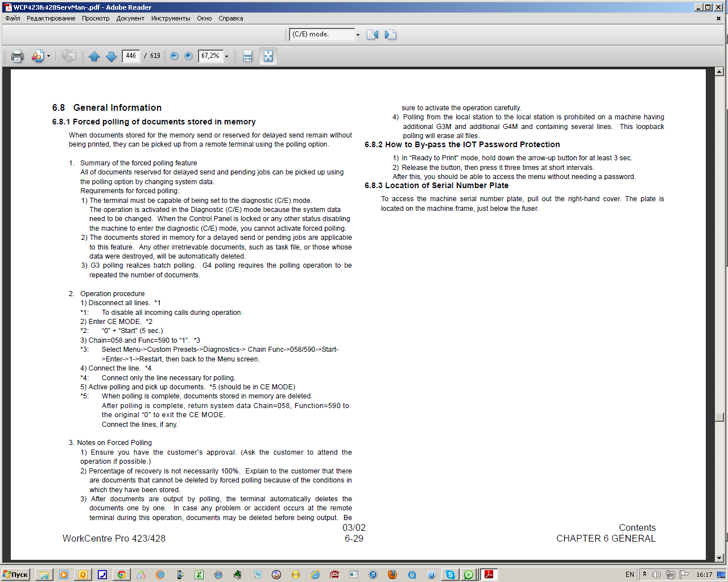Go to previous page with up arrow

94,56
